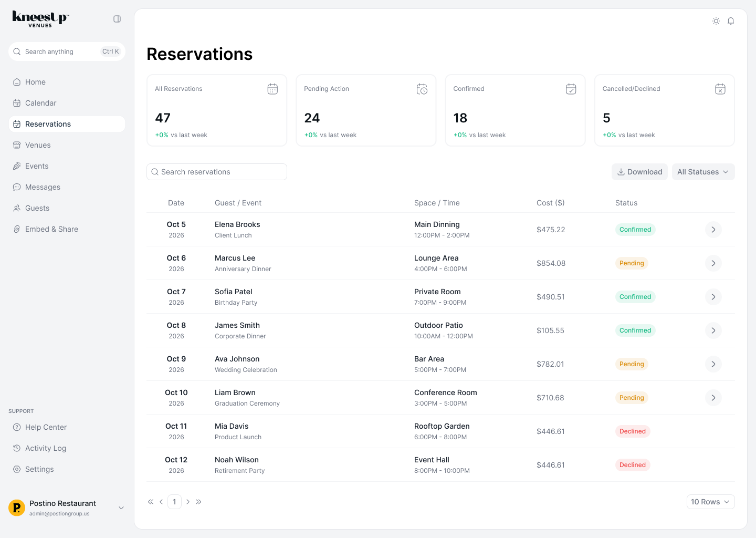Toggle the light/dark theme sun icon
The width and height of the screenshot is (756, 538).
tap(716, 21)
